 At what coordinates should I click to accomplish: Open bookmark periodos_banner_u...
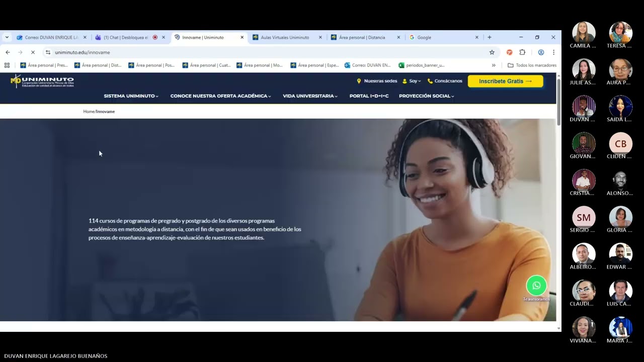pyautogui.click(x=422, y=65)
